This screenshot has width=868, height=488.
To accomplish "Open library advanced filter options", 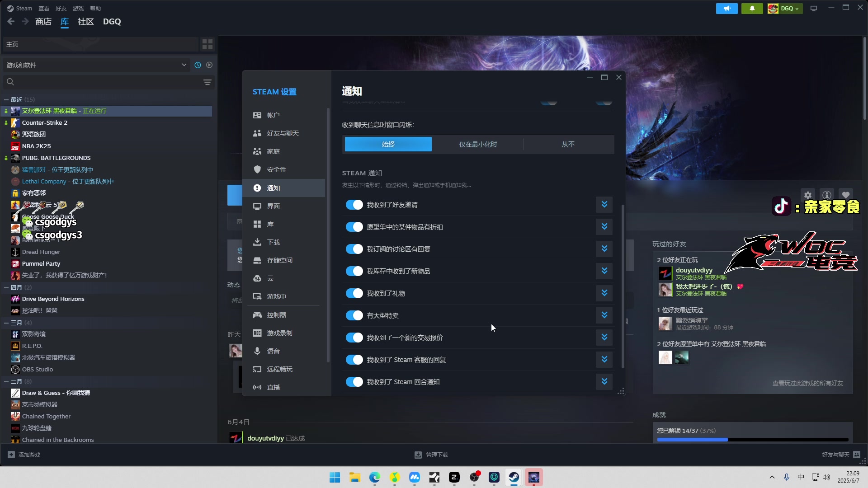I will click(208, 82).
